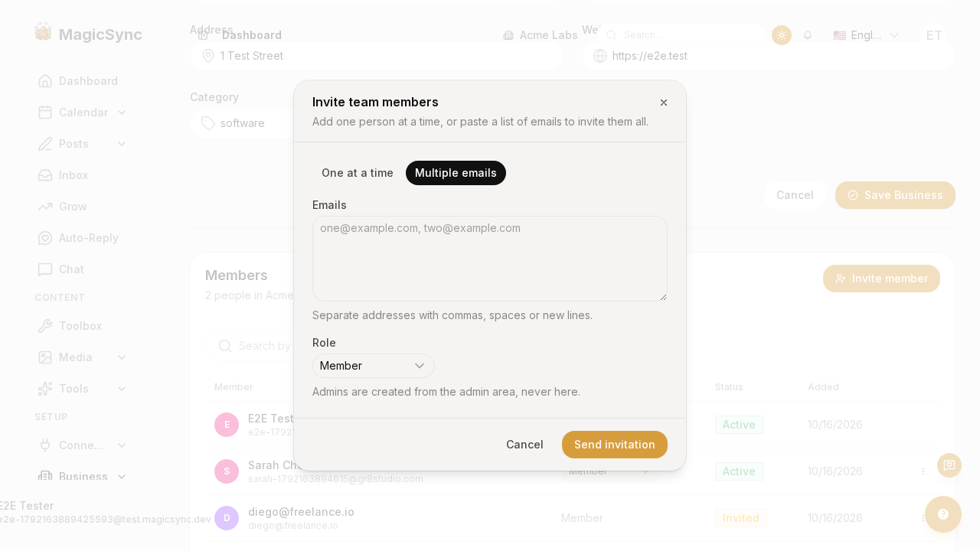Click the Invited status badge

(x=741, y=518)
